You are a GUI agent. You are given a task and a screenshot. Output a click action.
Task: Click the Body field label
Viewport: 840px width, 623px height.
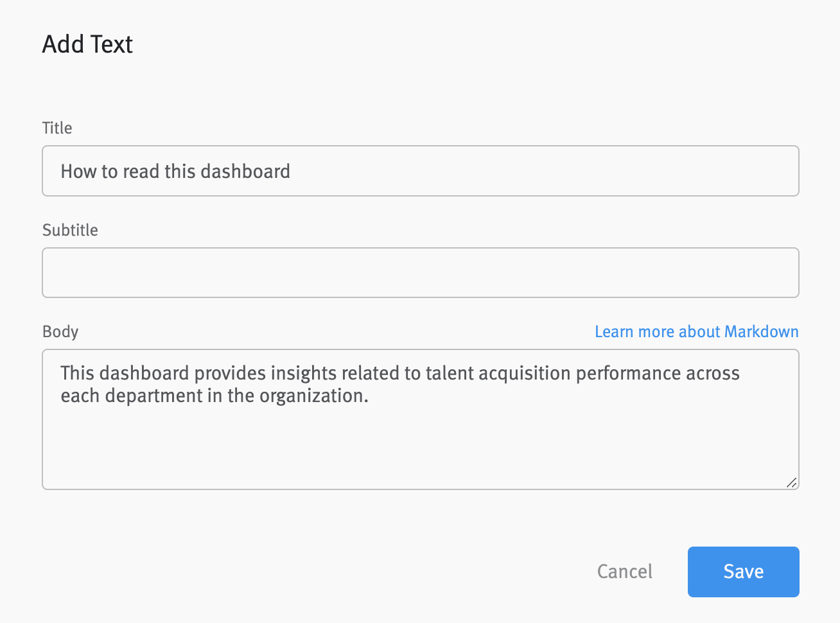[x=60, y=331]
